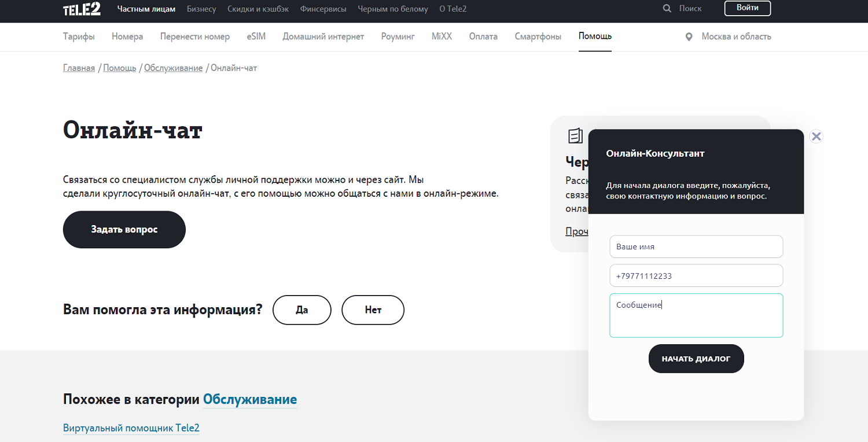
Task: Click the Войти login button
Action: pyautogui.click(x=748, y=8)
